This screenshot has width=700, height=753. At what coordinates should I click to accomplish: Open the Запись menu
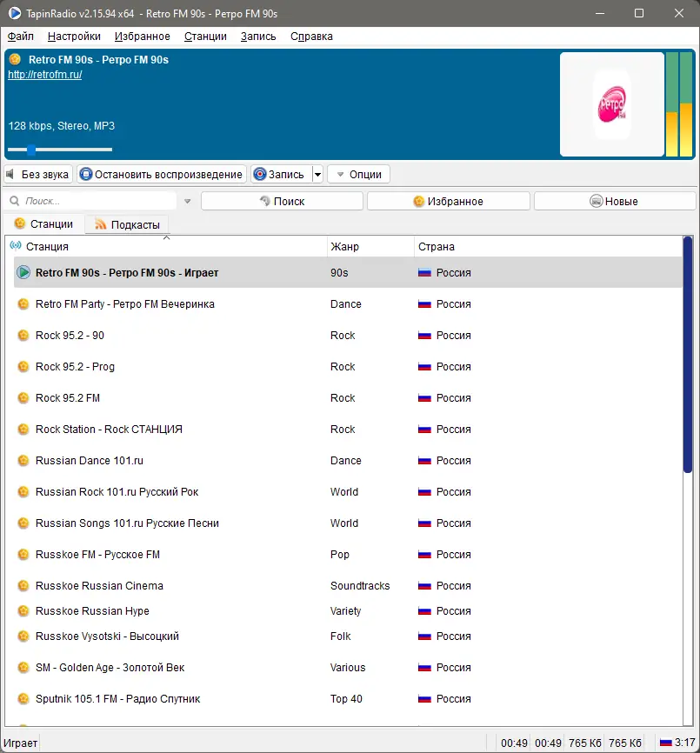[258, 37]
